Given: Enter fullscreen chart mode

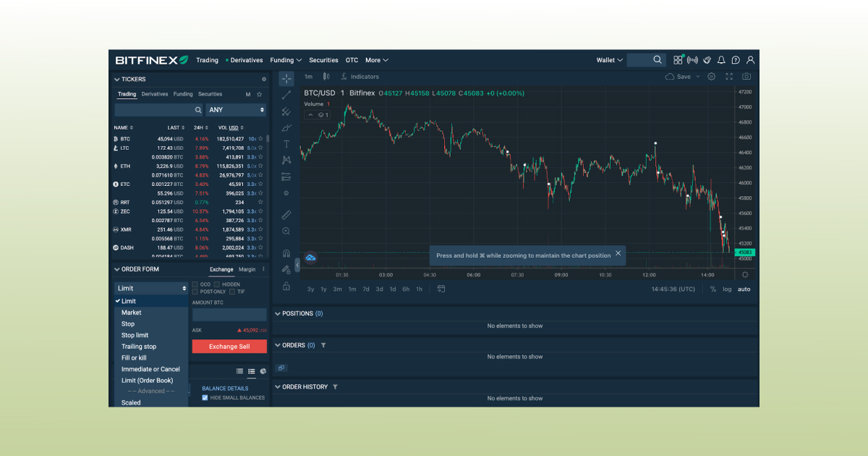Looking at the screenshot, I should (x=729, y=76).
